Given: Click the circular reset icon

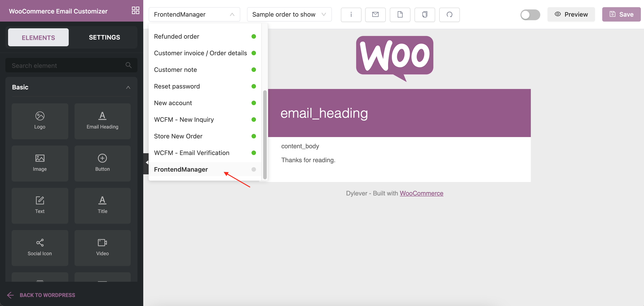Looking at the screenshot, I should 449,15.
